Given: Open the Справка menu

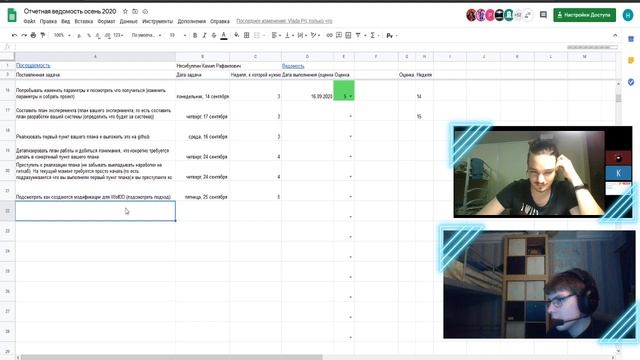Looking at the screenshot, I should [220, 21].
